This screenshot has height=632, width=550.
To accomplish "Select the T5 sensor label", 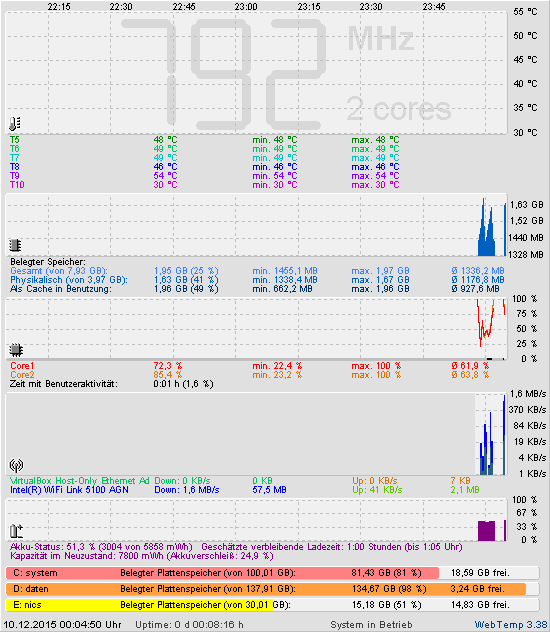I will pyautogui.click(x=15, y=140).
